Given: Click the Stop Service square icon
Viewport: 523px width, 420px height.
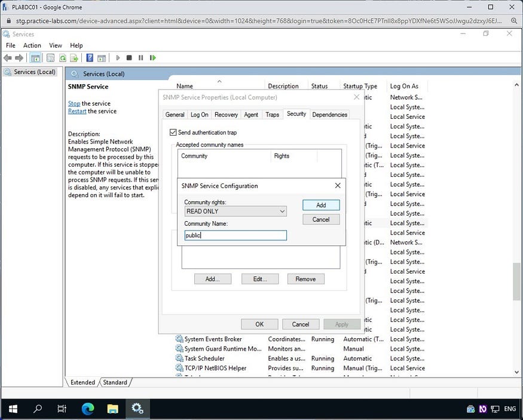Looking at the screenshot, I should click(130, 58).
